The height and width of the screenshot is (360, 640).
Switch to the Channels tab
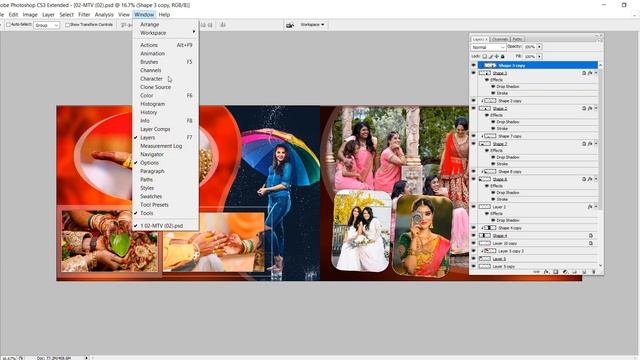click(x=500, y=39)
